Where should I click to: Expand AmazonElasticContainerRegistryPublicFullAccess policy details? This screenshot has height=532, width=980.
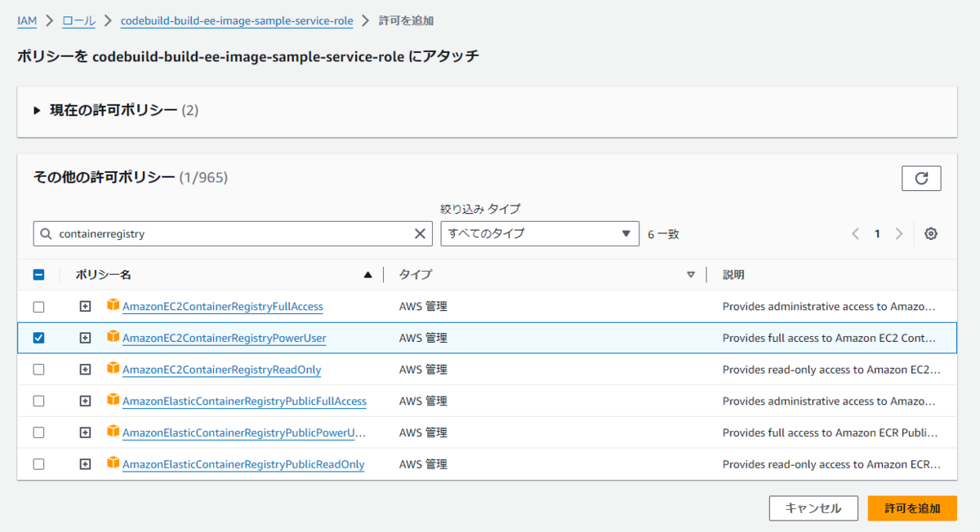pyautogui.click(x=85, y=401)
